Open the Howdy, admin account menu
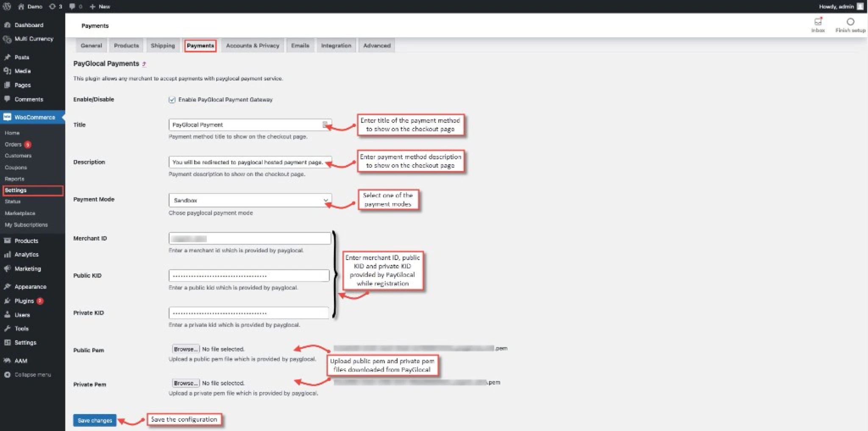The width and height of the screenshot is (868, 431). [841, 6]
